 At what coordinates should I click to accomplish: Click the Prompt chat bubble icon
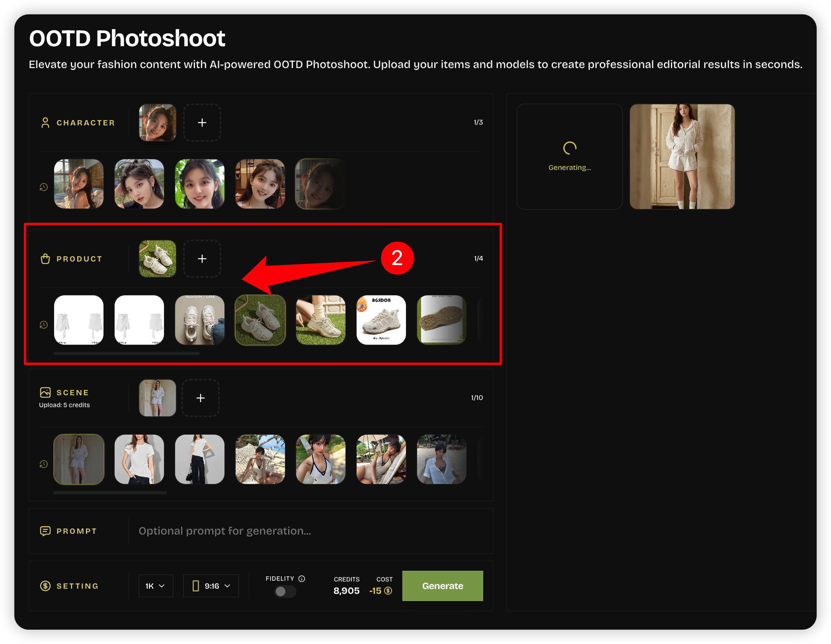(x=45, y=531)
